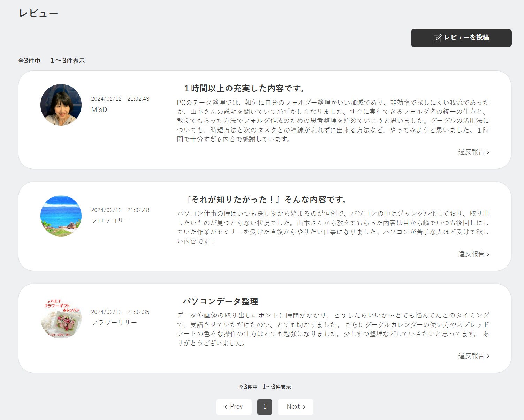
Task: Click review title パソコンデータ整理
Action: (x=220, y=301)
